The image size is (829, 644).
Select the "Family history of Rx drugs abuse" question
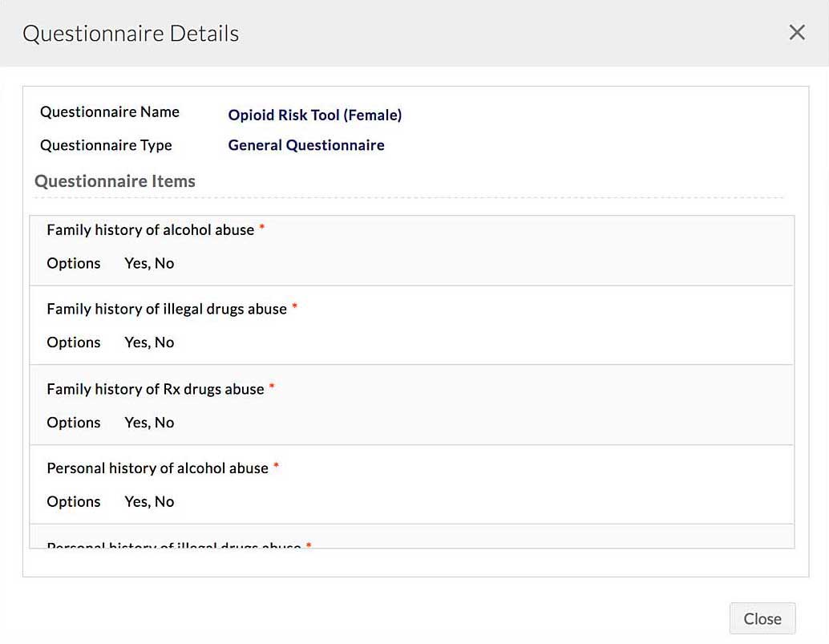click(x=155, y=389)
